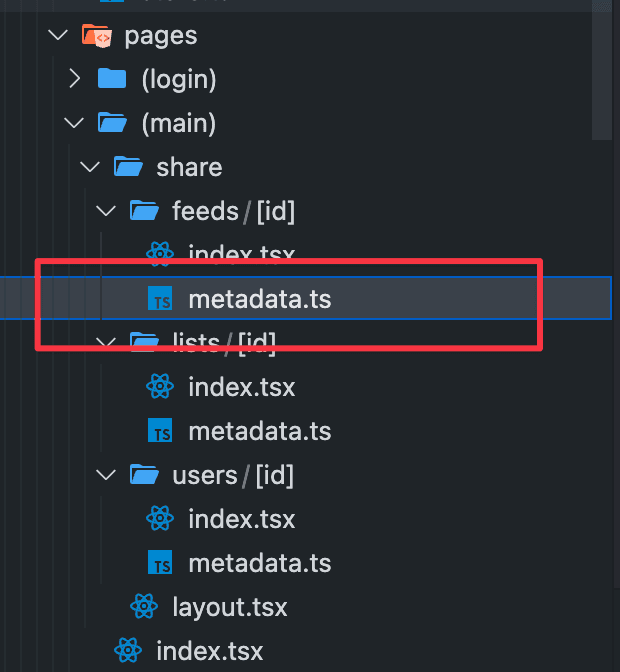This screenshot has width=620, height=672.
Task: Click the (main) folder icon
Action: [112, 123]
